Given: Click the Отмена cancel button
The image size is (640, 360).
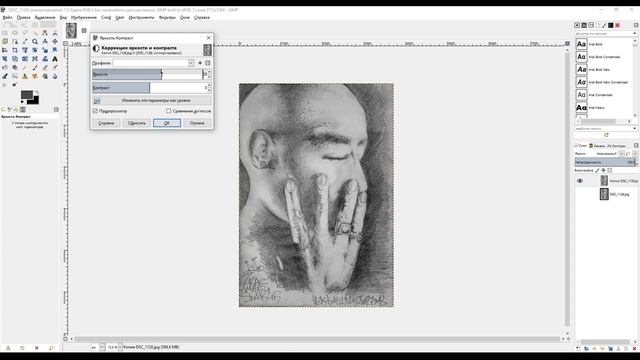Looking at the screenshot, I should 197,123.
